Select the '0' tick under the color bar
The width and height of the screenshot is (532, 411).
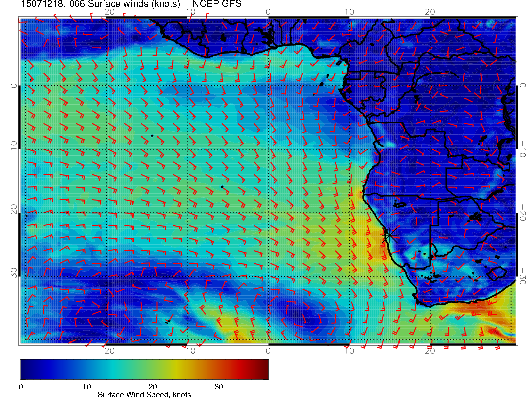(21, 387)
